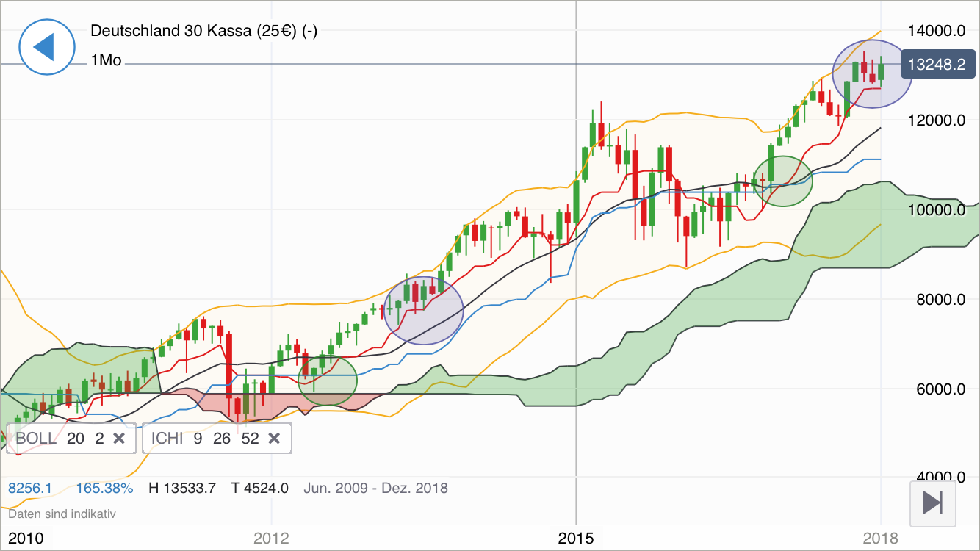Image resolution: width=980 pixels, height=551 pixels.
Task: Click the 2015 label on the time axis
Action: pyautogui.click(x=577, y=538)
